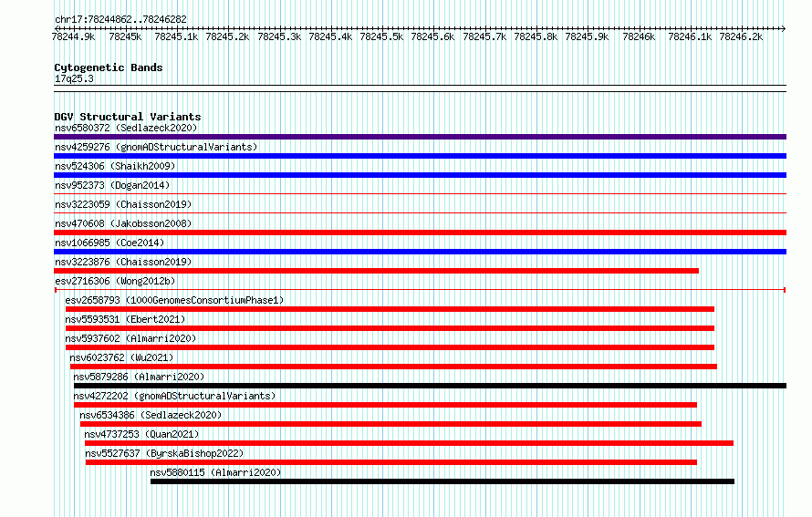The height and width of the screenshot is (517, 812).
Task: Select nsv952373 (Dogan2014) label
Action: tap(112, 185)
